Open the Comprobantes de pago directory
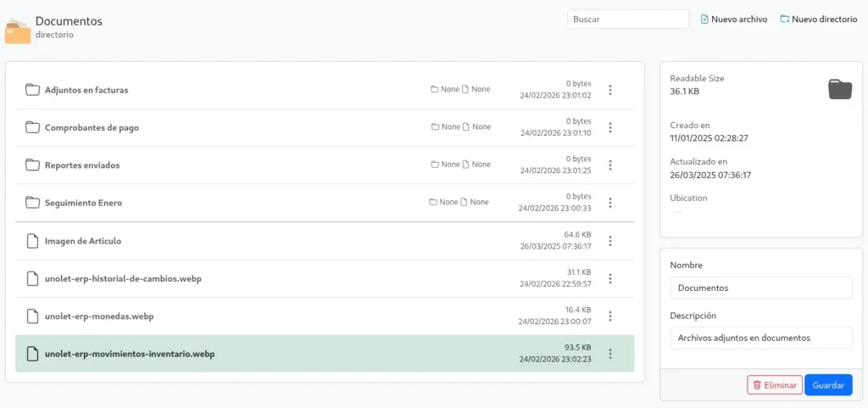The width and height of the screenshot is (868, 408). tap(92, 127)
